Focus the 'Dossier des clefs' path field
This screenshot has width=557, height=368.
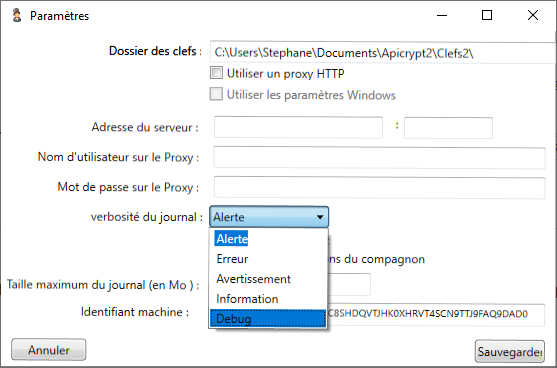tap(383, 53)
